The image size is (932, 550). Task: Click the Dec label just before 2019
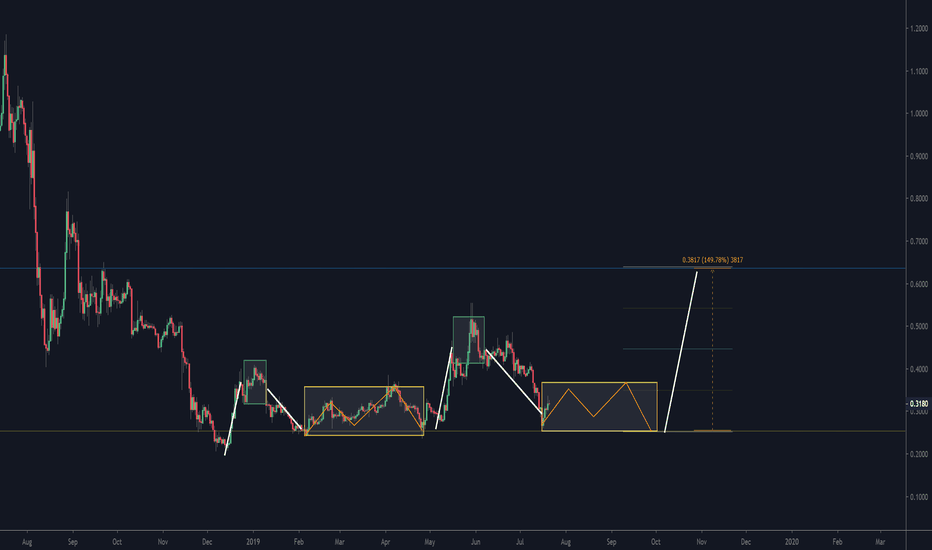[207, 542]
